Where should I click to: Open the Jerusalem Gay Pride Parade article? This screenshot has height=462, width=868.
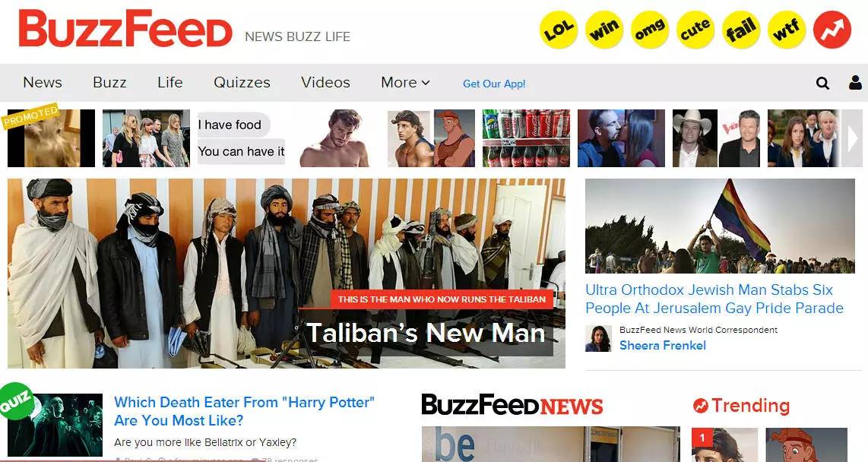point(714,299)
